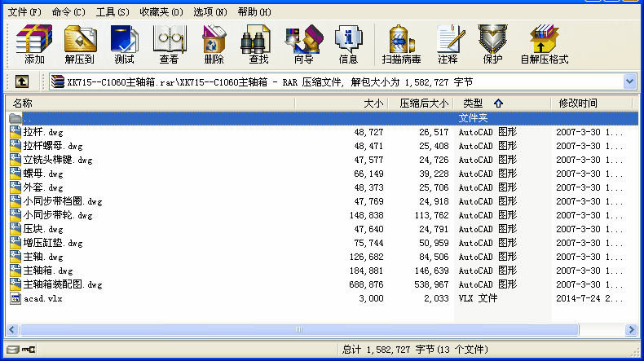Click the 添加 (Add) toolbar icon
The image size is (644, 361).
coord(34,44)
